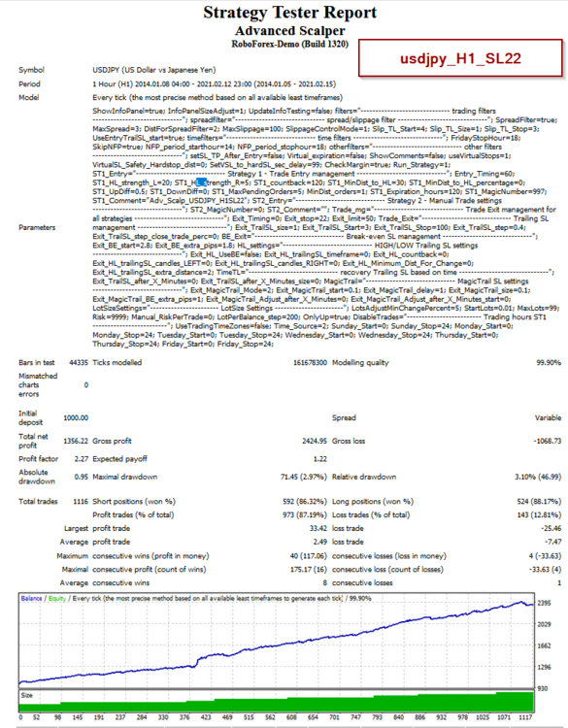Select the 'Advanced Scalper' subtitle
568x728 pixels.
coord(289,31)
